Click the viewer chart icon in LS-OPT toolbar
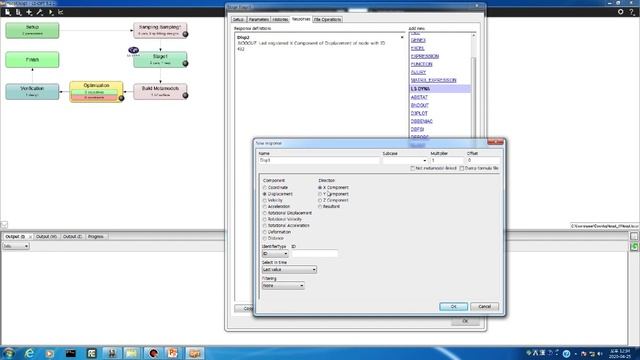The height and width of the screenshot is (360, 640). coord(60,12)
